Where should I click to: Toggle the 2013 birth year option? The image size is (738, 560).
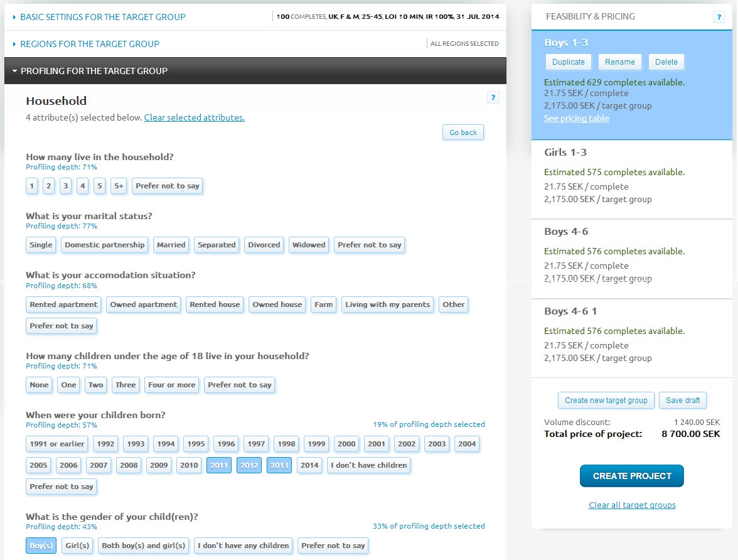(x=279, y=465)
